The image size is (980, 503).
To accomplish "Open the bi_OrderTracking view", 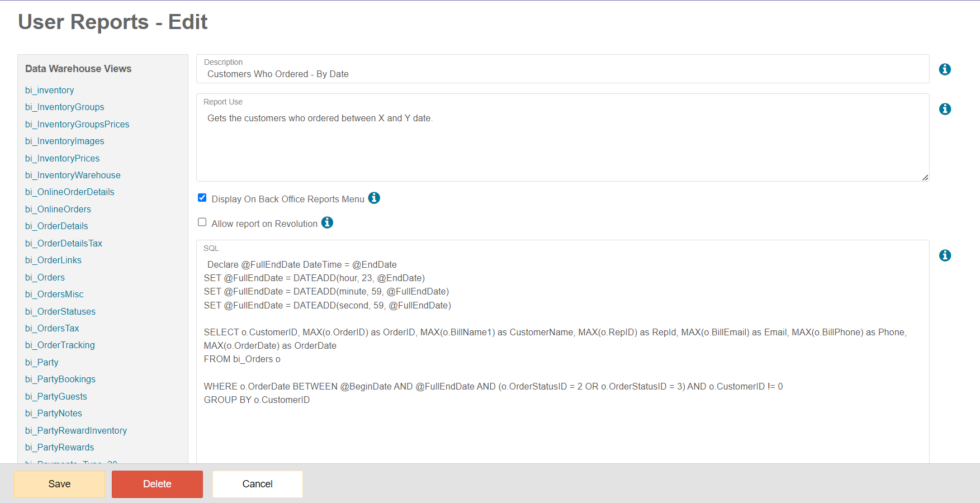I will pyautogui.click(x=60, y=345).
